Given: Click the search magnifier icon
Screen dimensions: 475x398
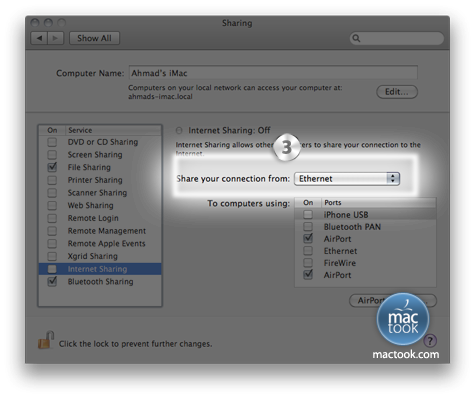Looking at the screenshot, I should [x=356, y=38].
